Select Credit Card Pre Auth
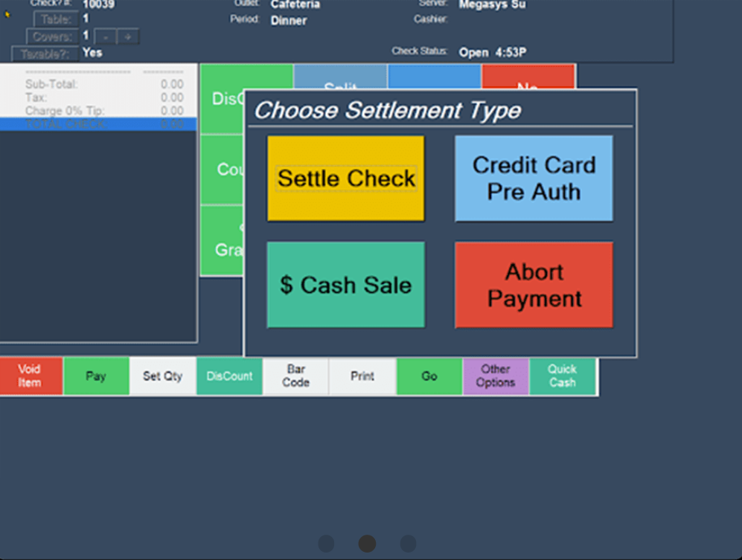Viewport: 742px width, 560px height. click(534, 178)
